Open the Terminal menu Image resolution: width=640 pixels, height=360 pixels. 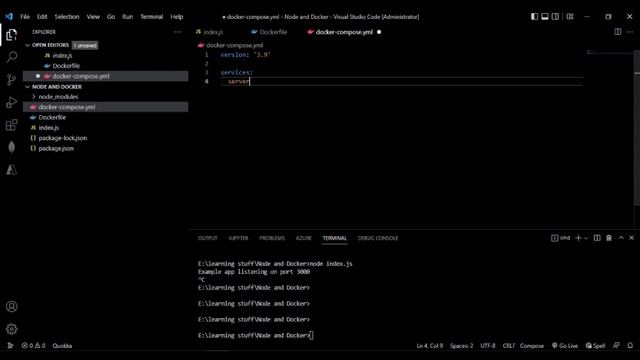tap(151, 17)
